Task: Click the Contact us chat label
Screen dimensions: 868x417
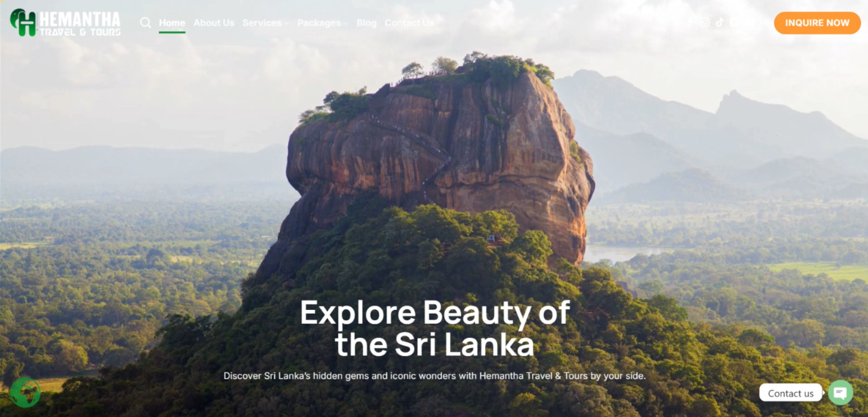Action: (x=791, y=393)
